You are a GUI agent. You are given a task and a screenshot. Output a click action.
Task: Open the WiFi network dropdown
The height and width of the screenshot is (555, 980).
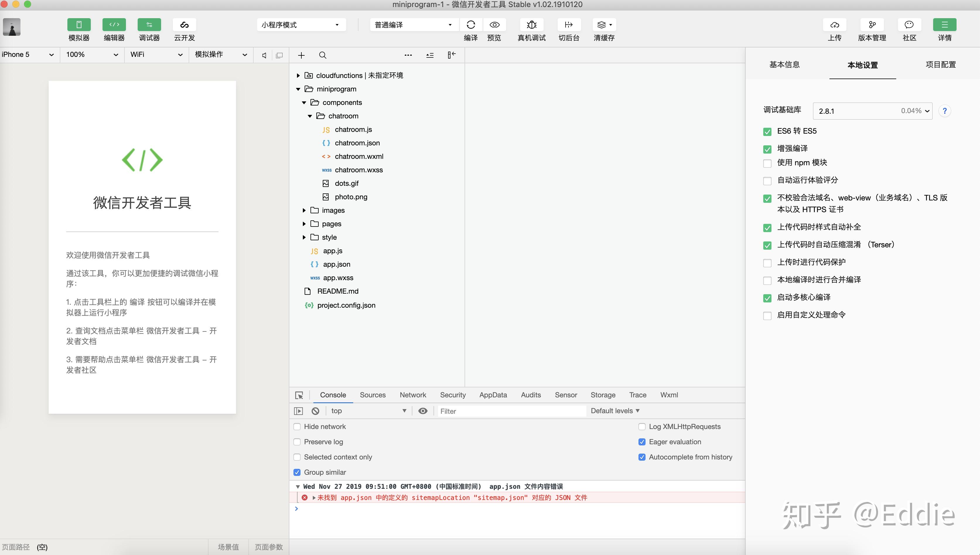(156, 55)
